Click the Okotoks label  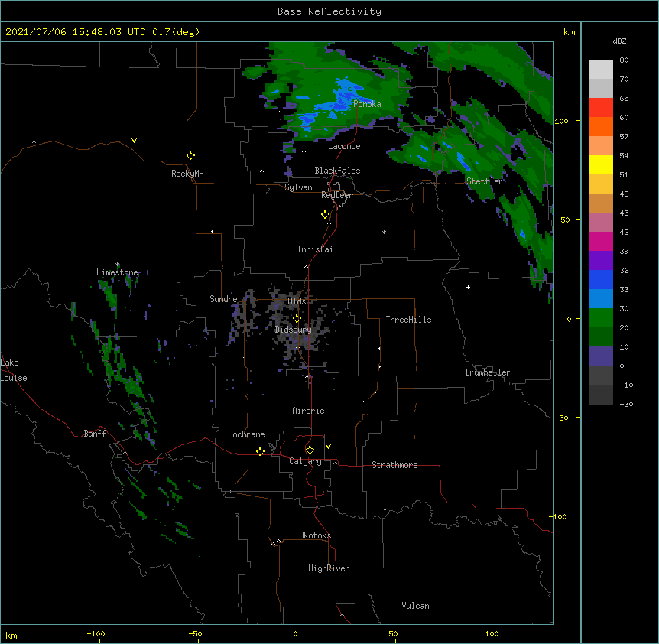click(x=315, y=535)
